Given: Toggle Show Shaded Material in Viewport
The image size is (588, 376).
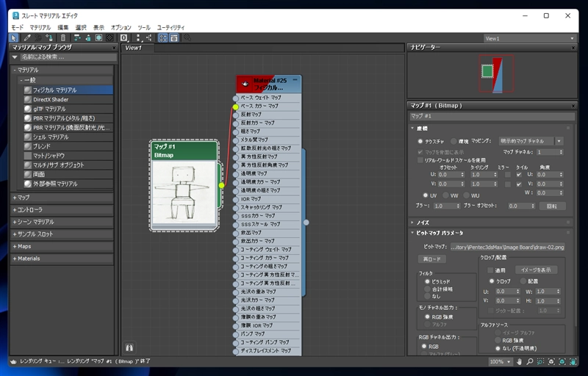Looking at the screenshot, I should [x=98, y=38].
